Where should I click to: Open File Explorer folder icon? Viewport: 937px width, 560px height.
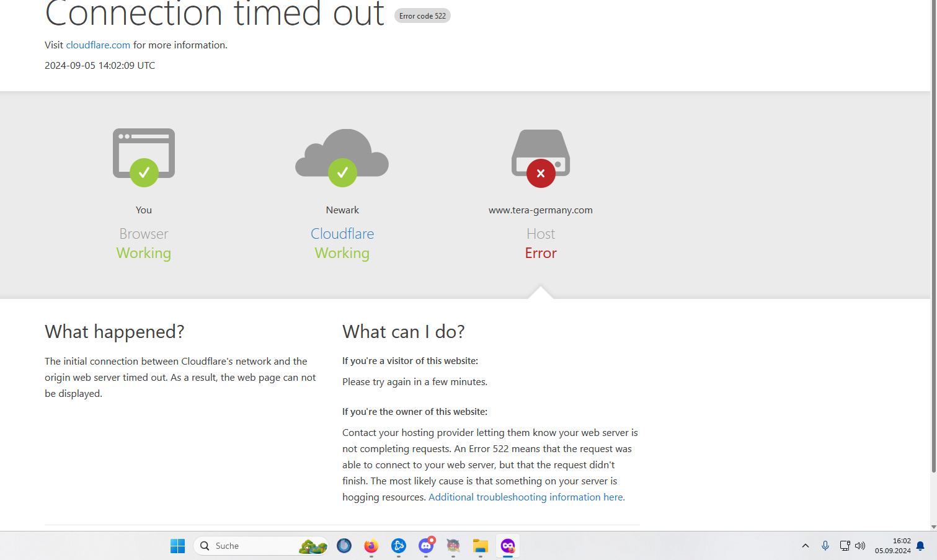[x=480, y=546]
